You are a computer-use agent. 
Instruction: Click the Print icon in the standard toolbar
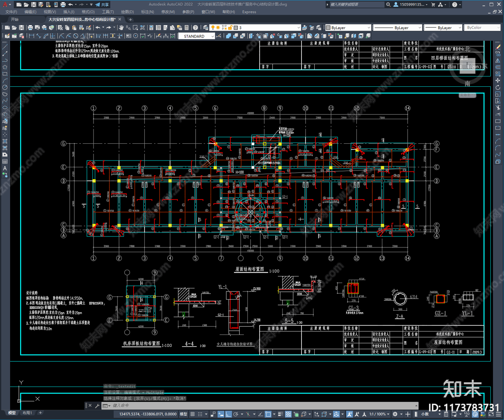click(x=30, y=28)
